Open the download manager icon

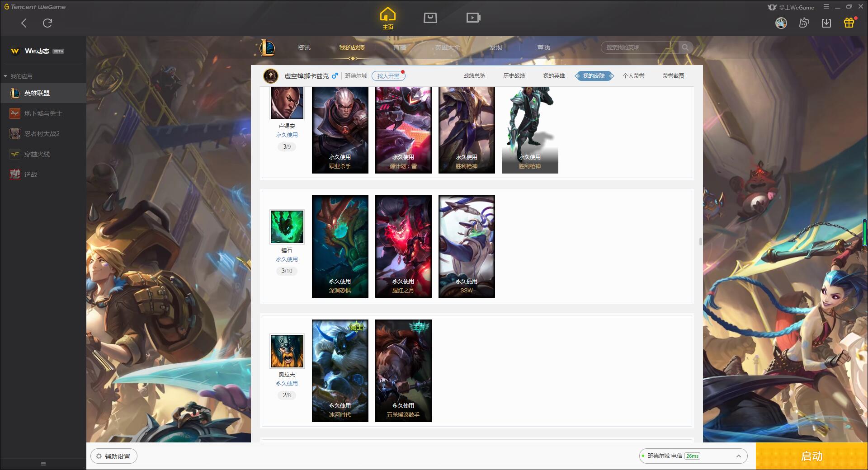pyautogui.click(x=826, y=23)
